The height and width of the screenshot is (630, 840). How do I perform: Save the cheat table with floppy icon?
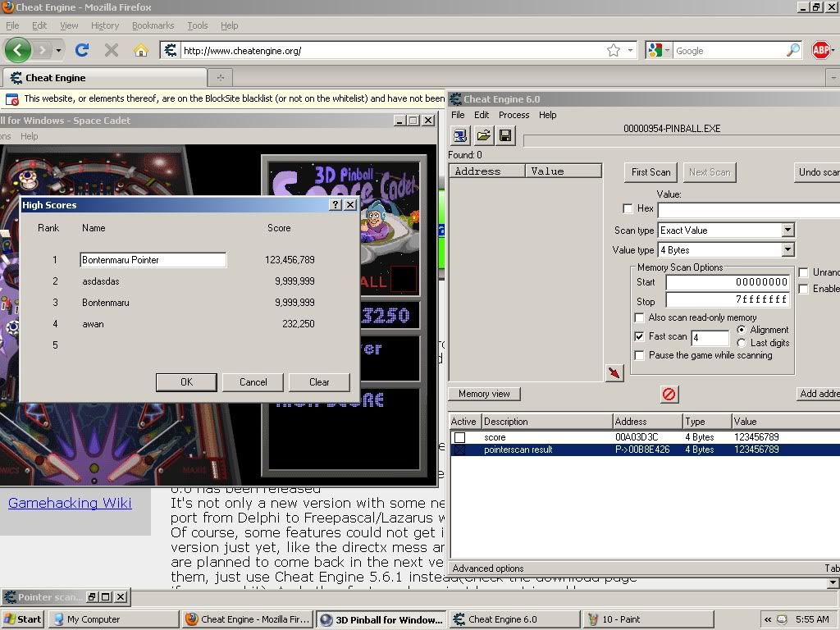point(505,135)
